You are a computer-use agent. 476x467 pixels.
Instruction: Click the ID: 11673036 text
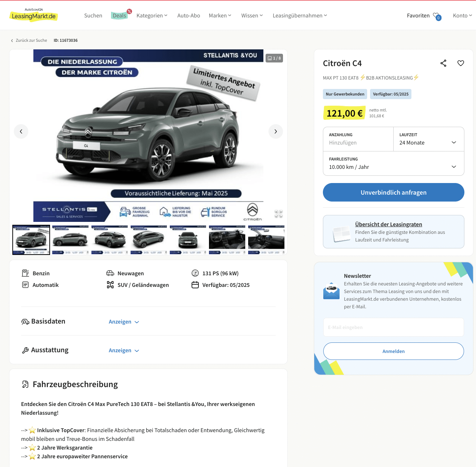66,40
